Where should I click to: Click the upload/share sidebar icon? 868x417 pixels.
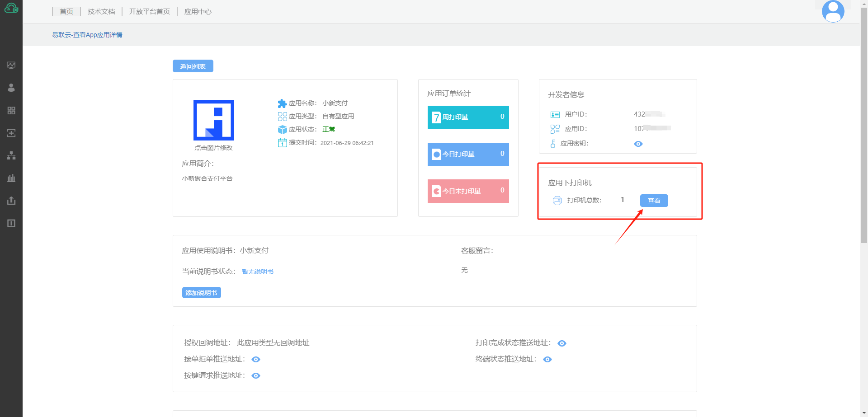pos(11,201)
